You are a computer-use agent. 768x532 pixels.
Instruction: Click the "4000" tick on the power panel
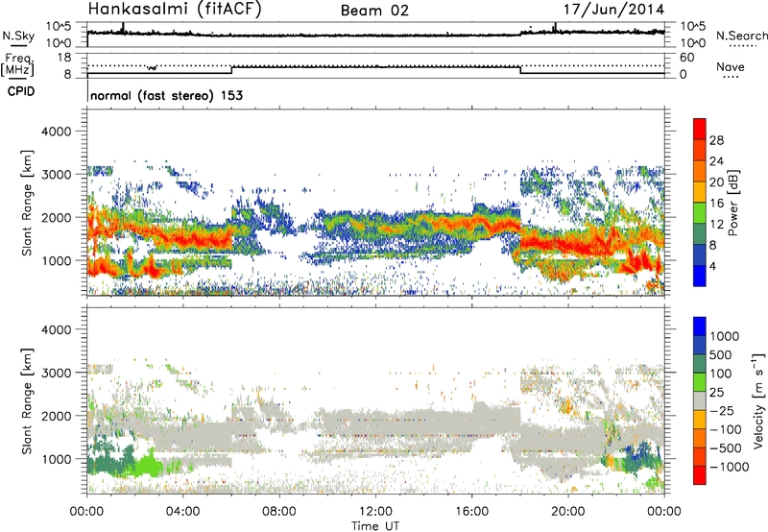(x=56, y=132)
